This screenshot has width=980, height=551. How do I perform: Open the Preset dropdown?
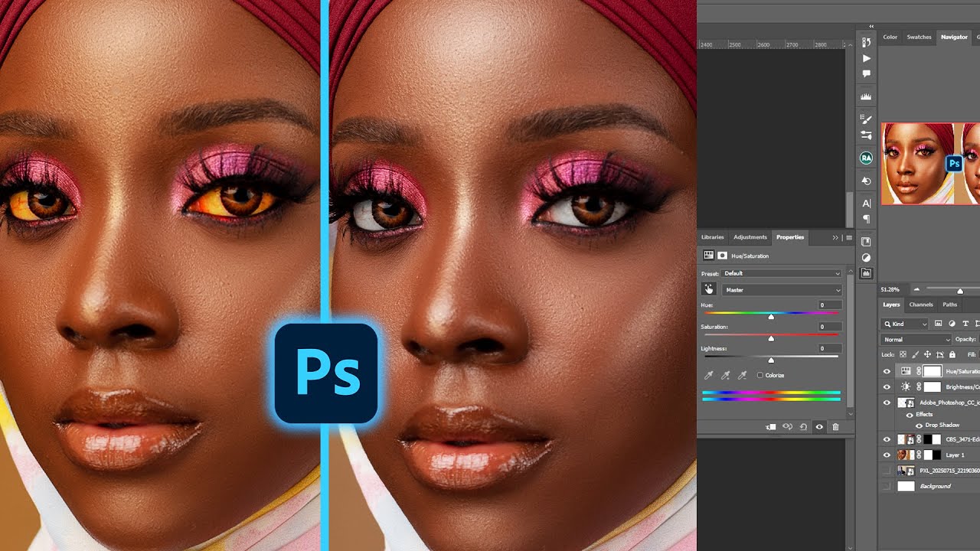782,273
